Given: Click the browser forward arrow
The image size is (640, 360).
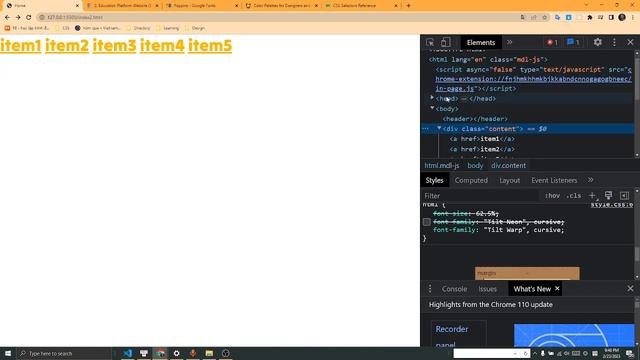Looking at the screenshot, I should (x=18, y=17).
